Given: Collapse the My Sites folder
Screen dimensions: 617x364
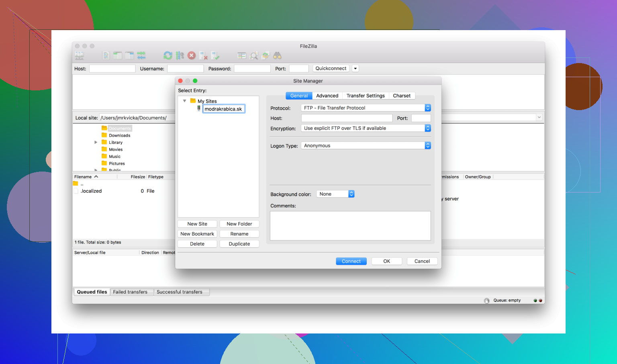Looking at the screenshot, I should [x=185, y=101].
